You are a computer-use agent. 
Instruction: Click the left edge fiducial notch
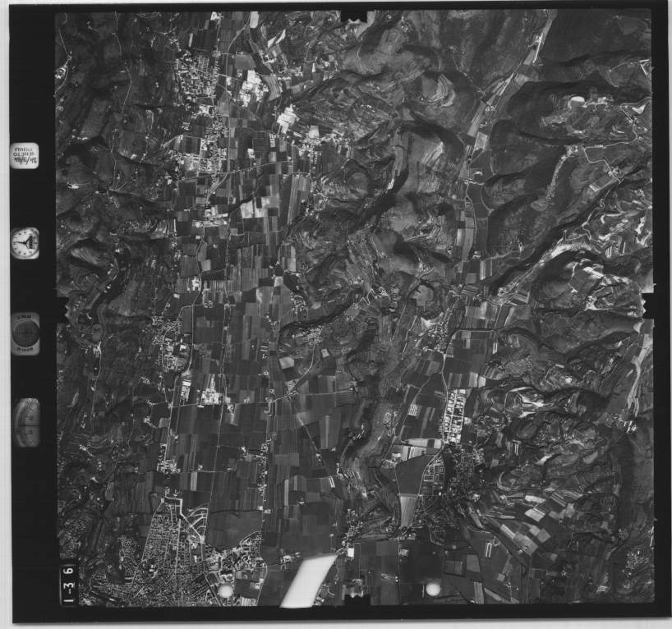tap(62, 308)
